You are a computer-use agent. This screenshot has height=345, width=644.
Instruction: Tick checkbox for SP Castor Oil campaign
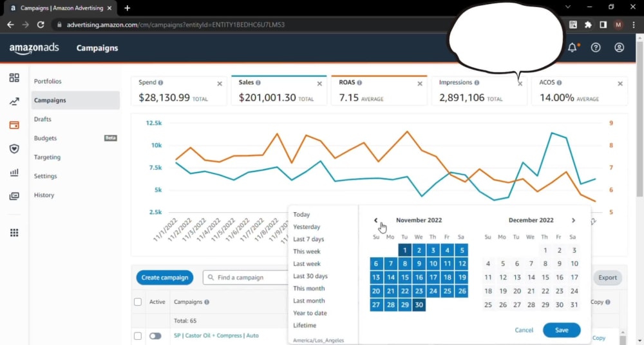pos(138,336)
